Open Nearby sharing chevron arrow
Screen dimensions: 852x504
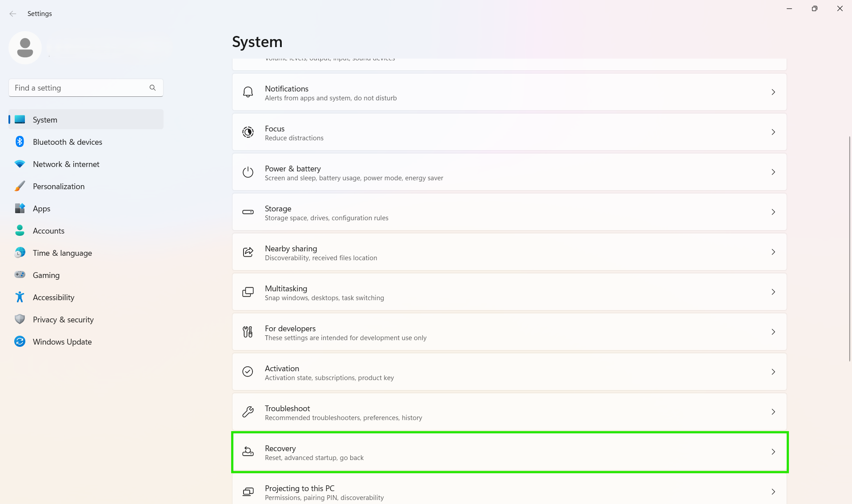tap(773, 252)
